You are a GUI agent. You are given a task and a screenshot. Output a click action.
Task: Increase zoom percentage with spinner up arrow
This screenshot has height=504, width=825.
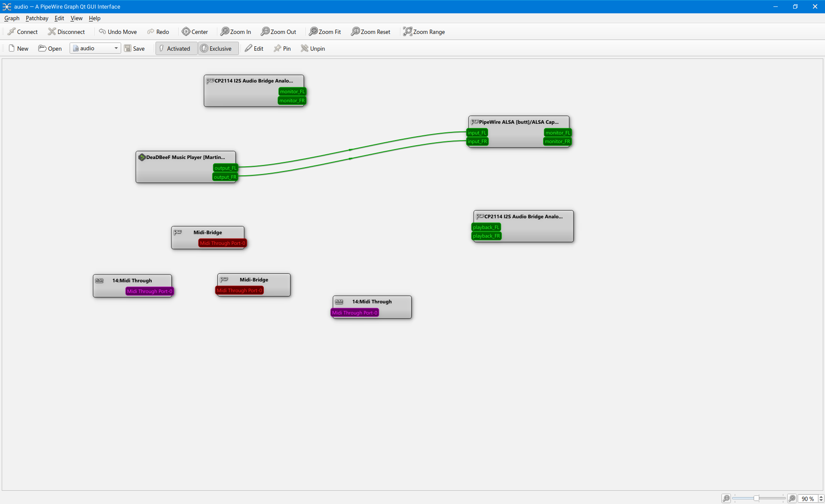tap(821, 497)
